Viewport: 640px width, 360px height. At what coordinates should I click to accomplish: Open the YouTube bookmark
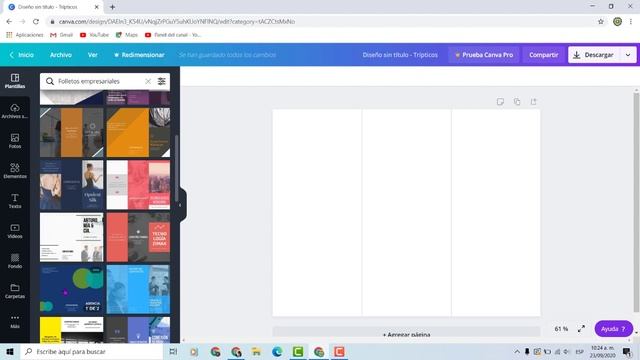[95, 35]
